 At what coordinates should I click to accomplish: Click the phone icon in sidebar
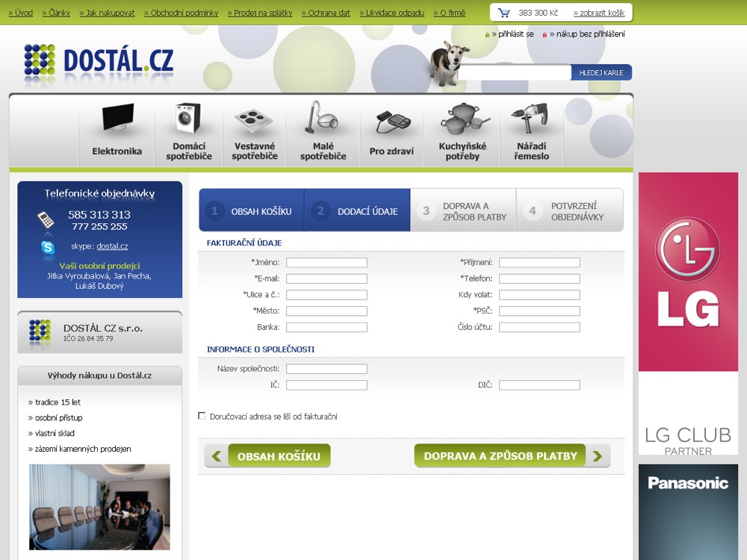(x=46, y=220)
